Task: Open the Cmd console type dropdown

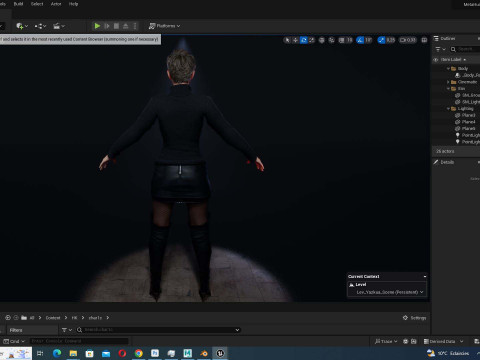Action: click(x=14, y=341)
